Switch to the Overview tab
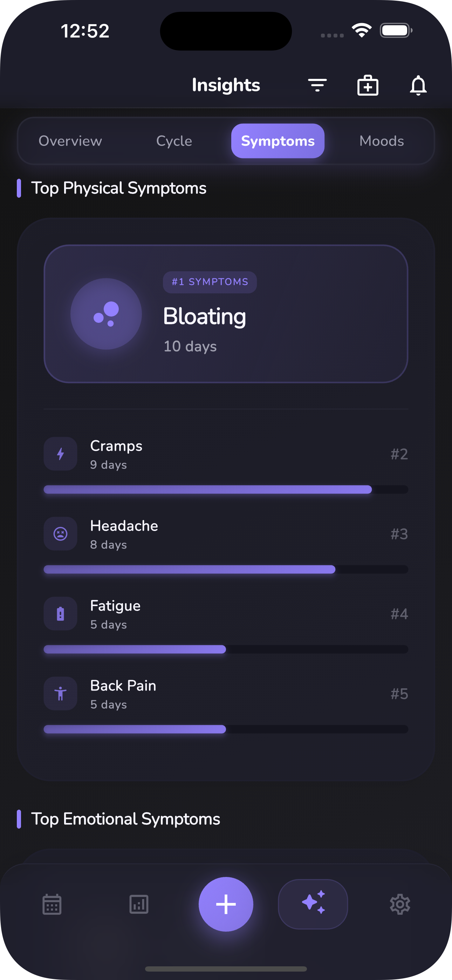452x980 pixels. coord(70,141)
